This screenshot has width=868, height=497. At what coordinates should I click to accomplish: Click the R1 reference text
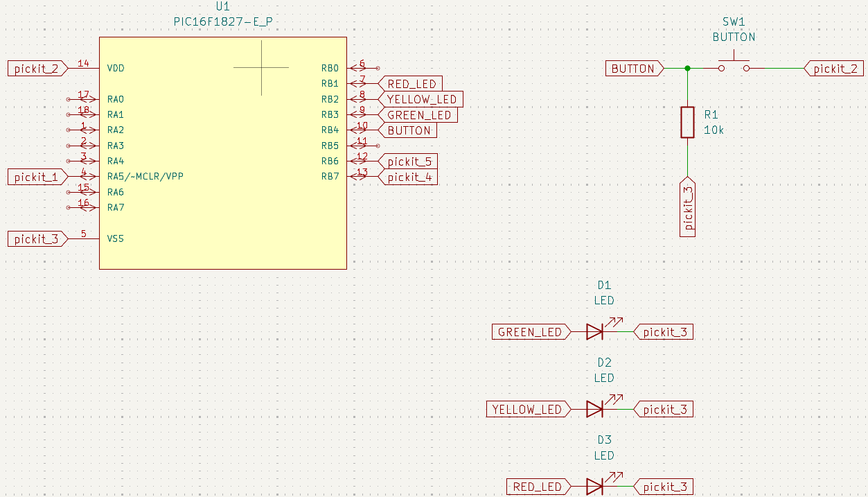tap(711, 114)
